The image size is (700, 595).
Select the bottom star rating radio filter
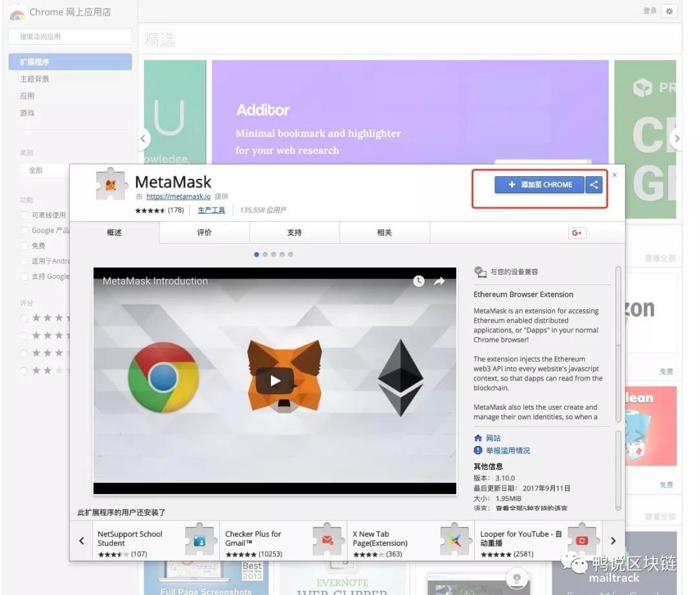(x=24, y=371)
